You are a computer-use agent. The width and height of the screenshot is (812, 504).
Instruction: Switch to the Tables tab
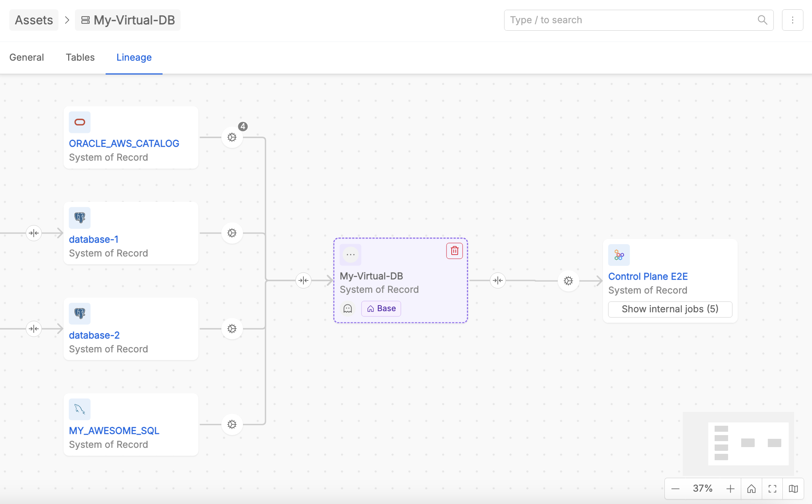(x=80, y=57)
